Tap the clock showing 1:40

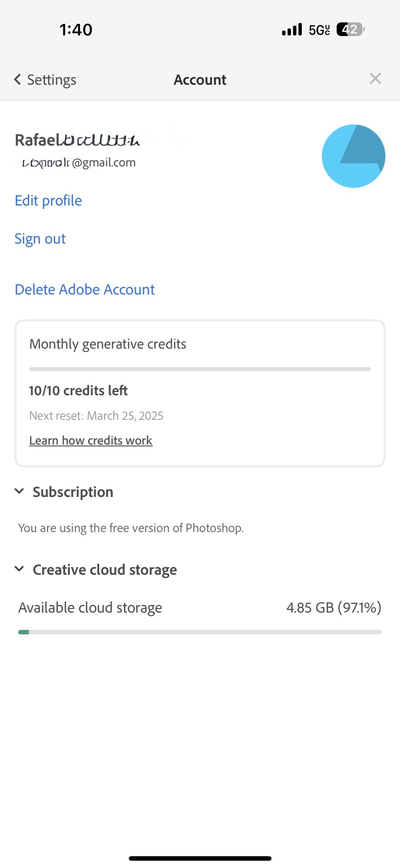(76, 30)
